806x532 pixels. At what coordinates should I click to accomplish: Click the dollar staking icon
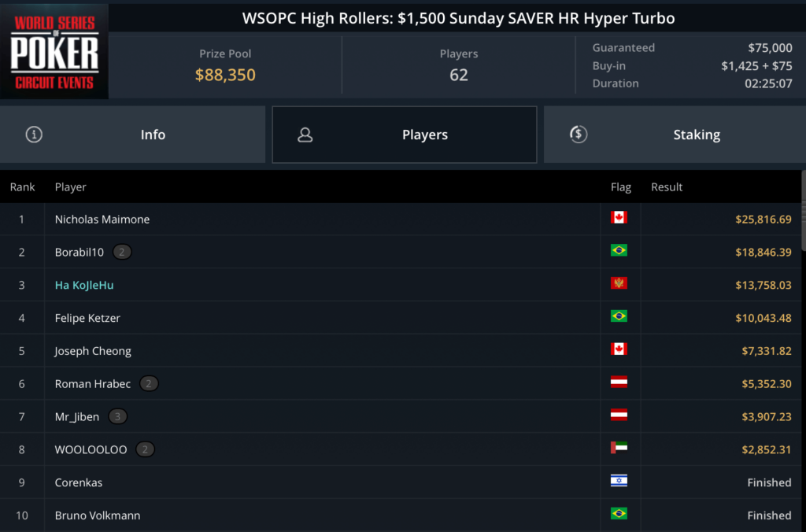tap(579, 135)
